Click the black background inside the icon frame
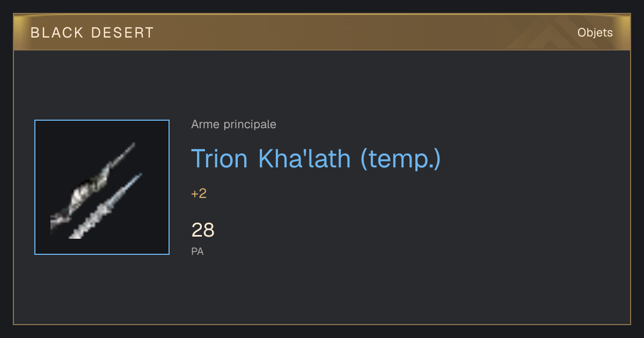This screenshot has width=644, height=338. click(x=145, y=231)
